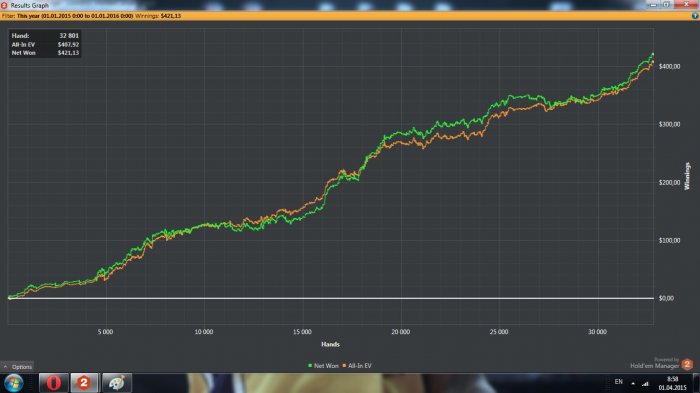This screenshot has height=393, width=700.
Task: Maximize the Results Graph window
Action: [x=666, y=4]
